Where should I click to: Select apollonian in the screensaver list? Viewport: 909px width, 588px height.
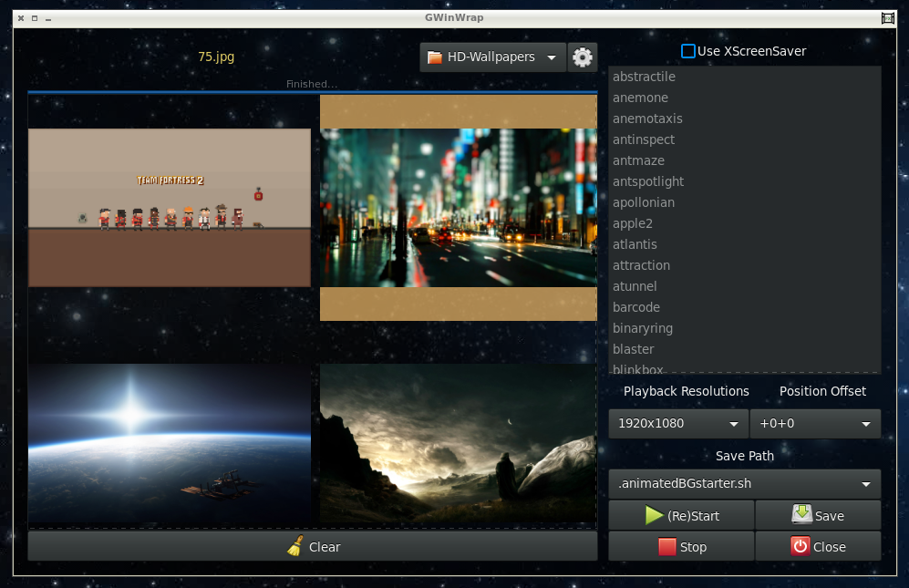(744, 202)
